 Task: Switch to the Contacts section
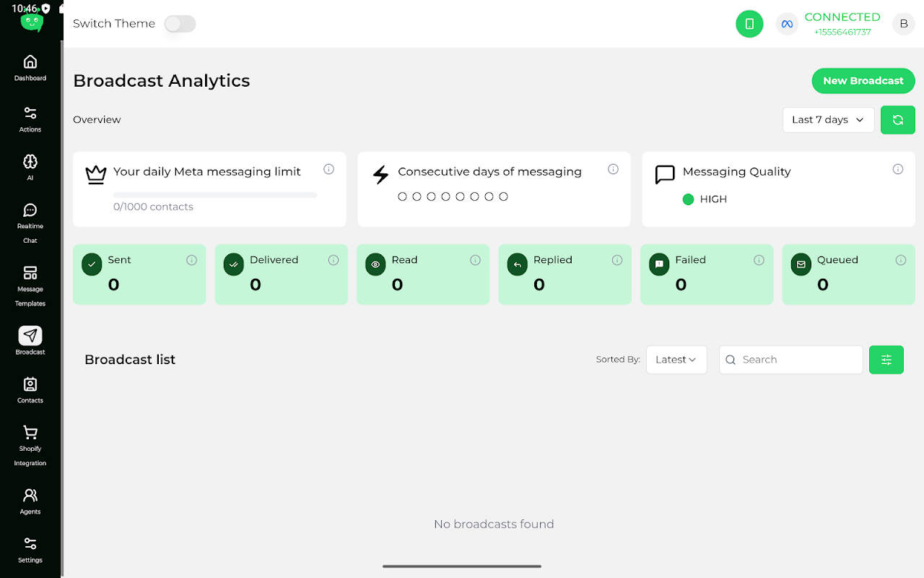[x=30, y=390]
